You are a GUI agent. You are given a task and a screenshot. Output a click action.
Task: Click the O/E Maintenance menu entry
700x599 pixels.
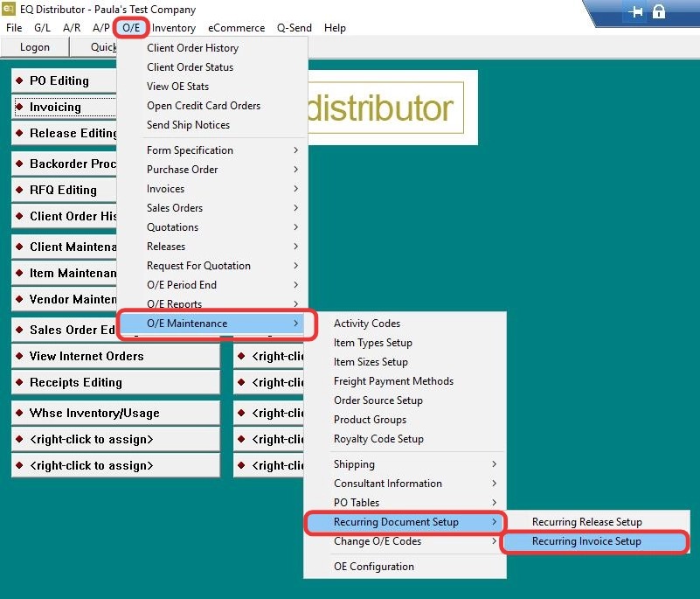pos(212,323)
